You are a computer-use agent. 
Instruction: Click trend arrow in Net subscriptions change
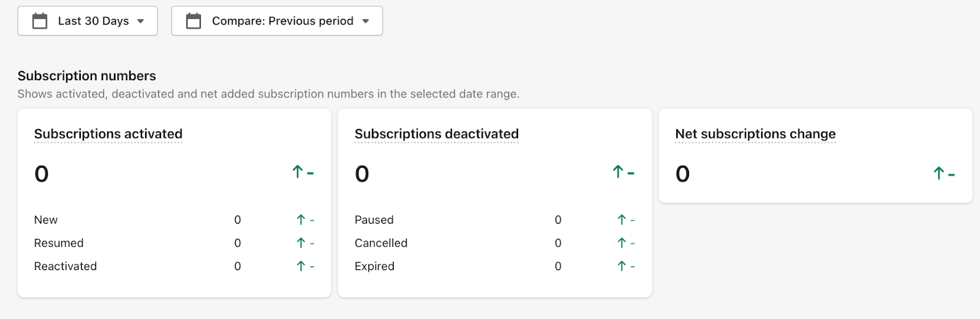coord(938,173)
